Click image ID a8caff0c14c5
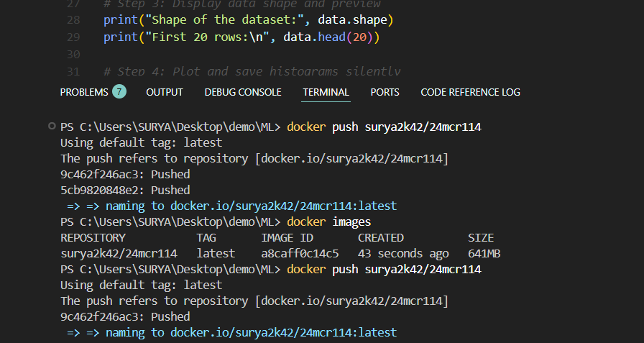 pyautogui.click(x=300, y=253)
